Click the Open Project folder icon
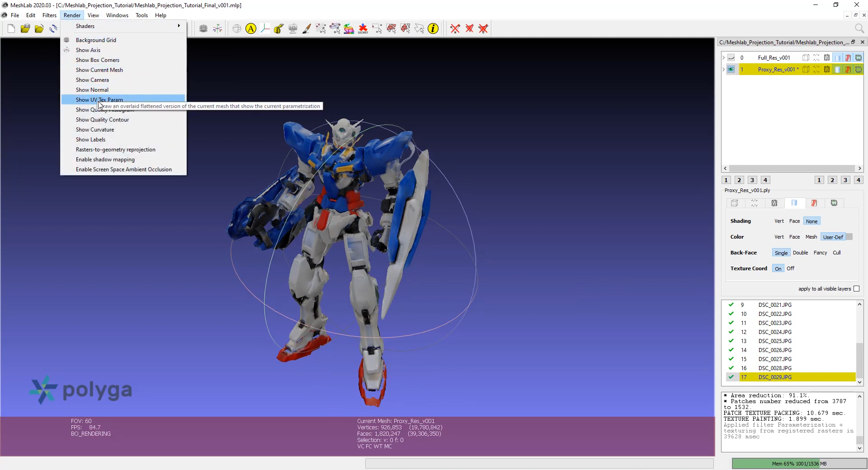Screen dimensions: 868x470 [25, 29]
